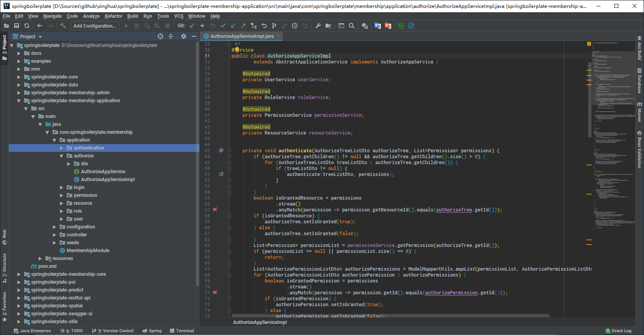Open the 9: Version Control tool button

(x=113, y=331)
